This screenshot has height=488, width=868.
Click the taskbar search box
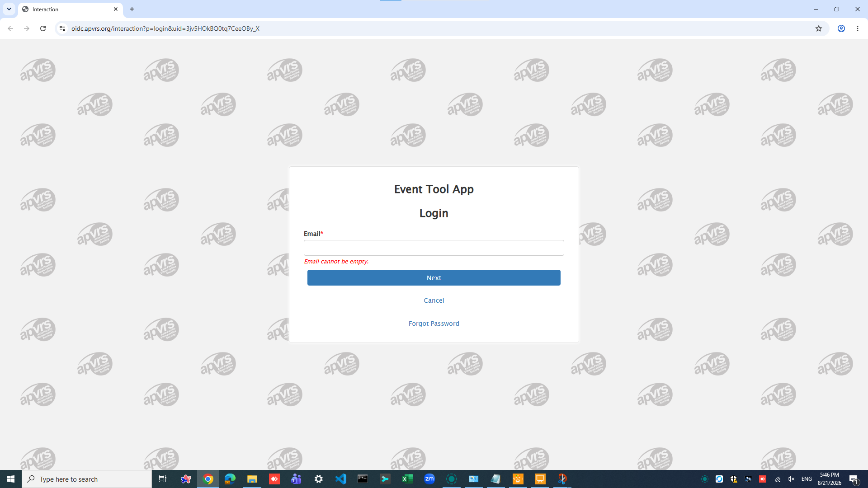pyautogui.click(x=87, y=479)
